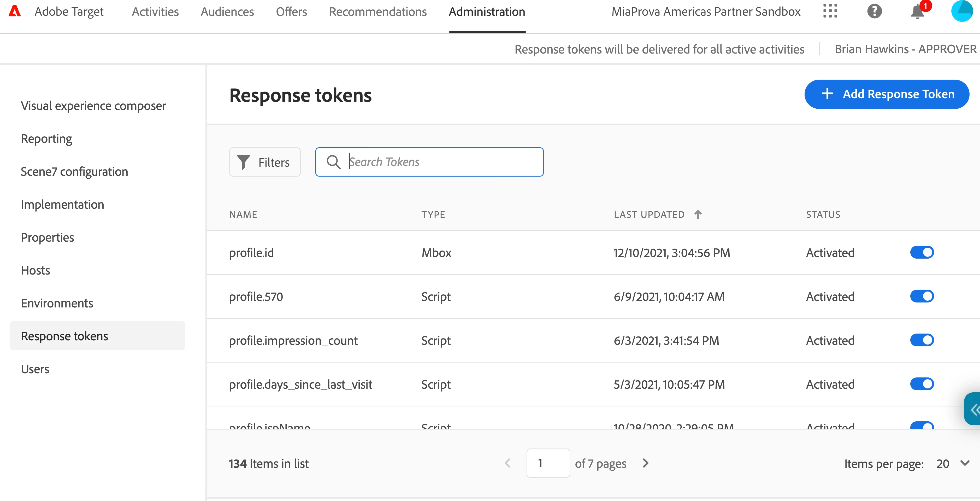Viewport: 980px width, 501px height.
Task: Toggle the profile.days_since_last_visit switch
Action: coord(922,384)
